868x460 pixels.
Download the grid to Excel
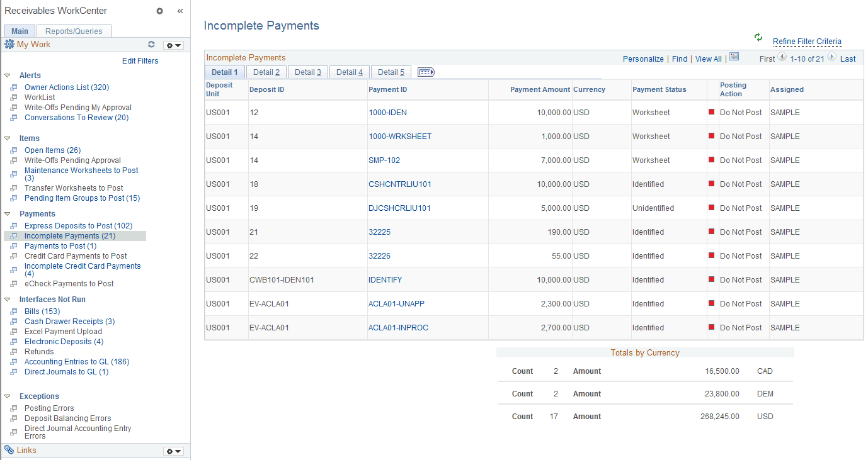pyautogui.click(x=734, y=58)
